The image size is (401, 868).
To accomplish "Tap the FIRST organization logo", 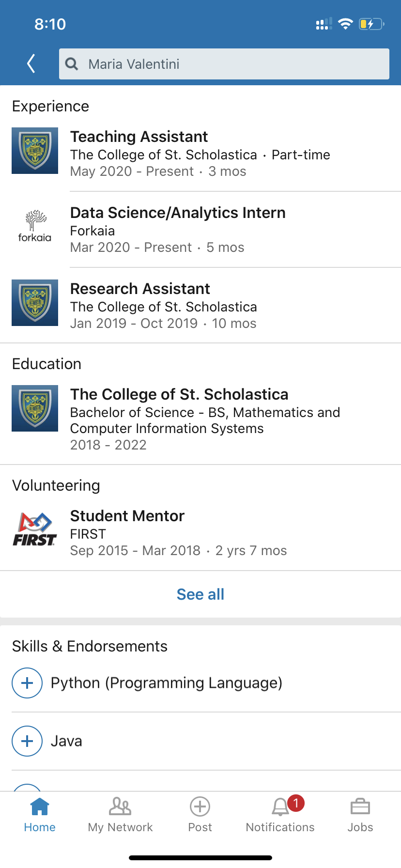I will click(35, 529).
